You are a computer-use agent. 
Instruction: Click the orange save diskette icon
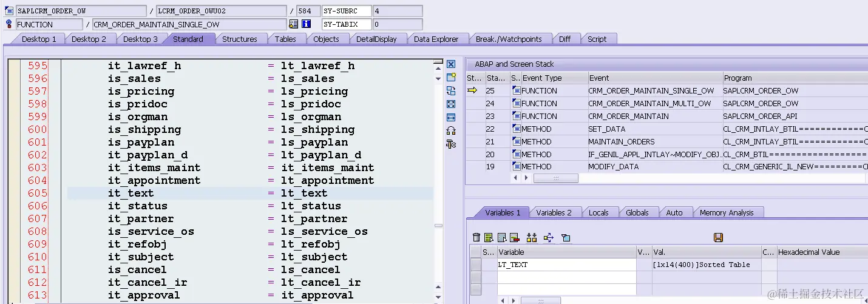click(x=719, y=237)
